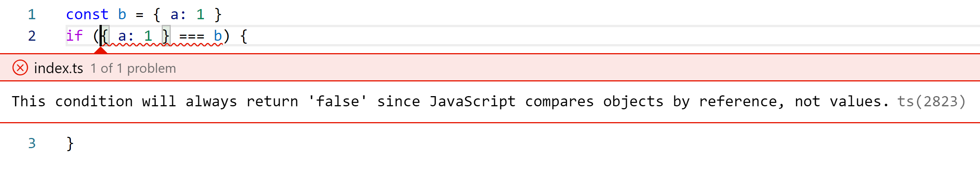
Task: Click line number 3 in gutter
Action: pos(32,143)
